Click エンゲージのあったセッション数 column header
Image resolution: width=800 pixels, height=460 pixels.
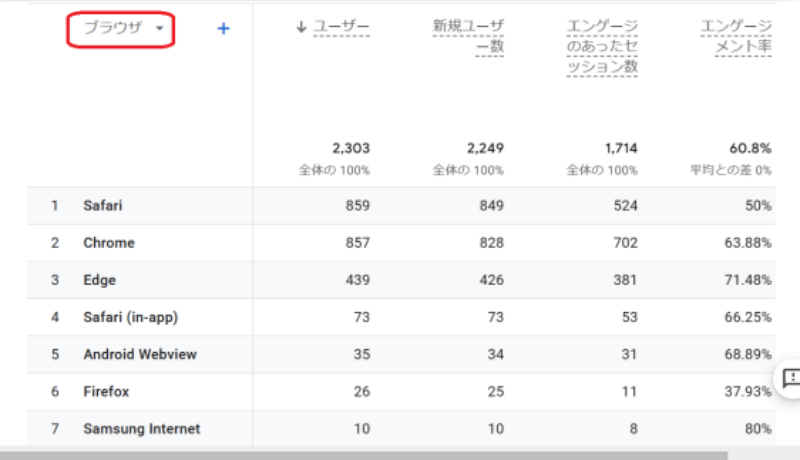[x=602, y=46]
